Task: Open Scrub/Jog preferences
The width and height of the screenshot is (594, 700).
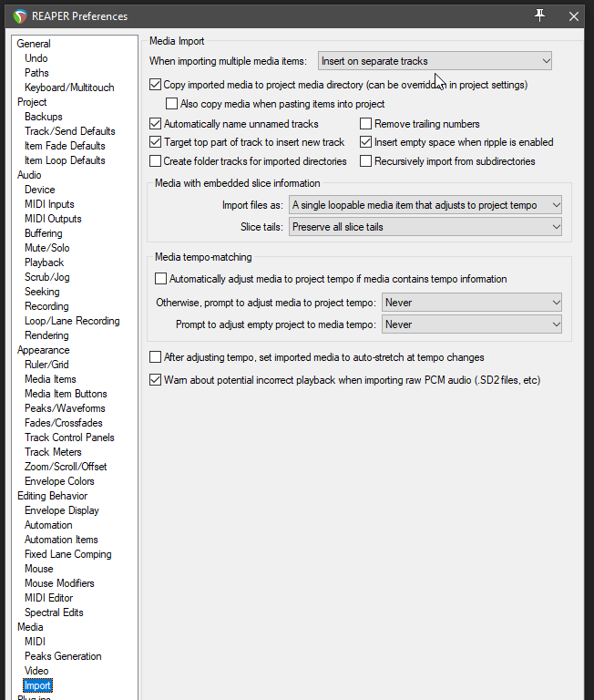Action: pyautogui.click(x=46, y=277)
